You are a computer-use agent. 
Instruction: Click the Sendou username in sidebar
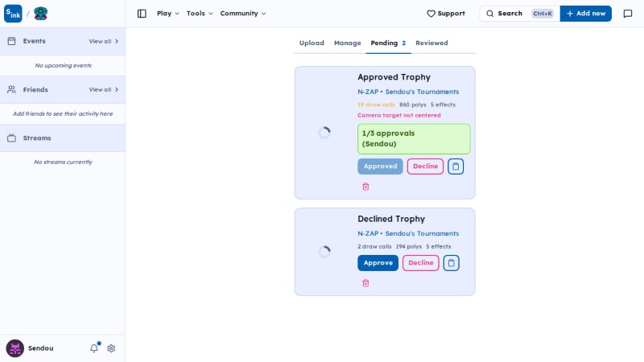(41, 348)
